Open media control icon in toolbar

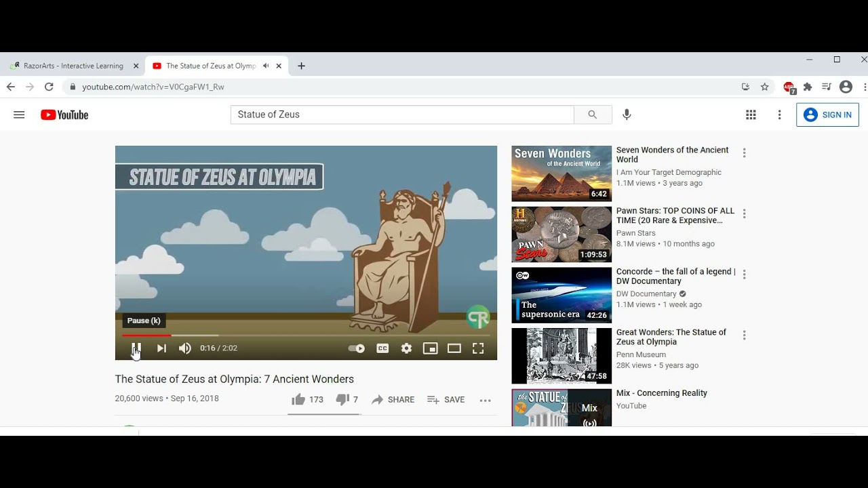(826, 87)
